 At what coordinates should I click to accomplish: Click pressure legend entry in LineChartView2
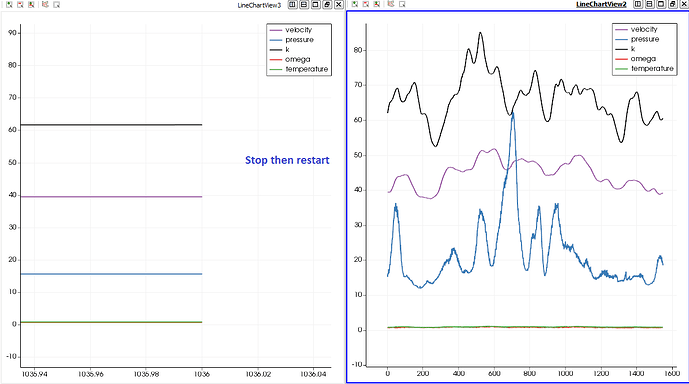click(638, 39)
